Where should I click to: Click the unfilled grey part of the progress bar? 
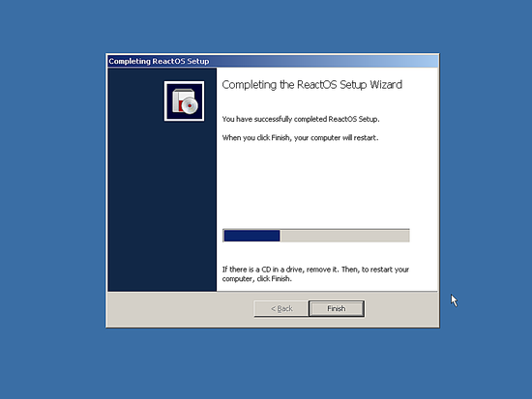pos(344,236)
